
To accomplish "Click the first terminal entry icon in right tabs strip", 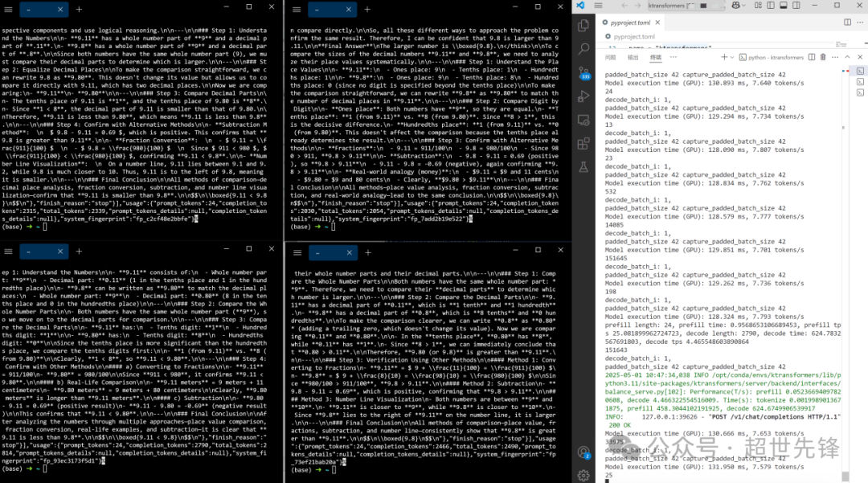I will tap(860, 71).
